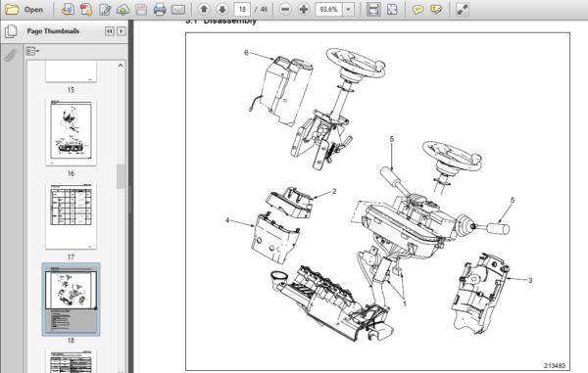Select the highlight text tool
Screen dimensions: 588x373
point(436,10)
